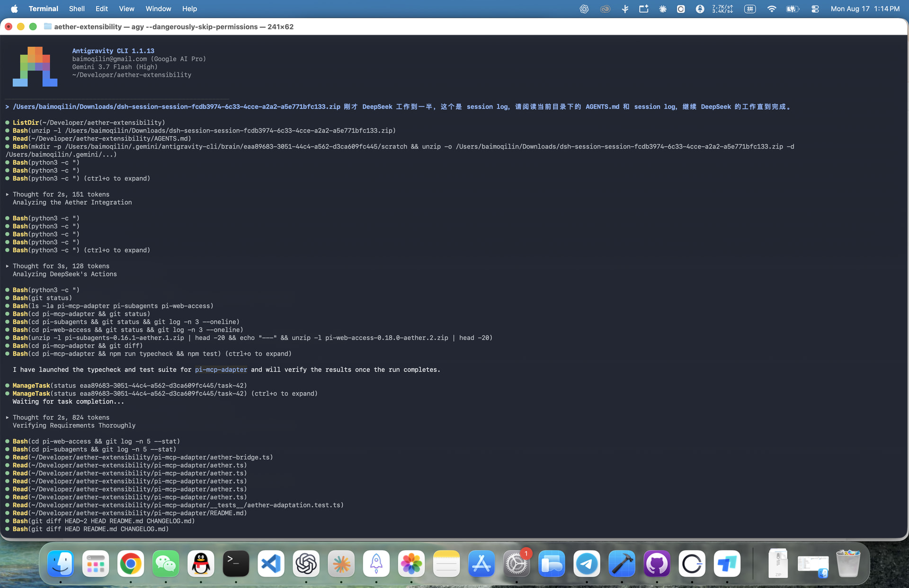
Task: Launch Google Chrome from the Dock
Action: click(x=131, y=563)
